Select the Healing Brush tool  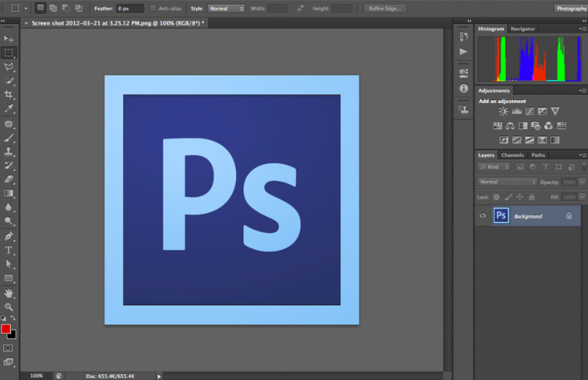point(8,124)
